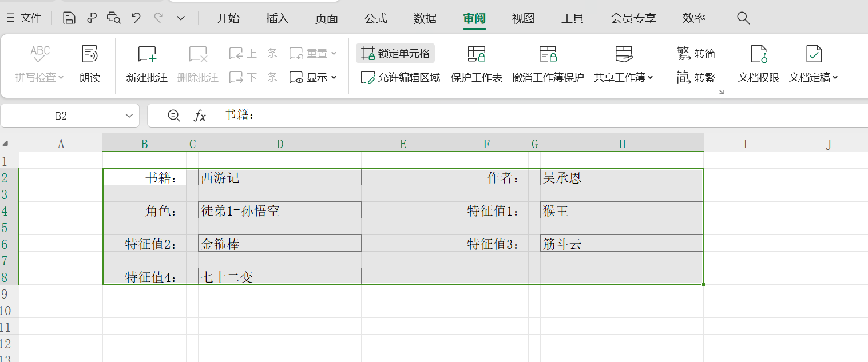Click 共享工作簿 share workbook icon
This screenshot has width=868, height=362.
[x=624, y=54]
